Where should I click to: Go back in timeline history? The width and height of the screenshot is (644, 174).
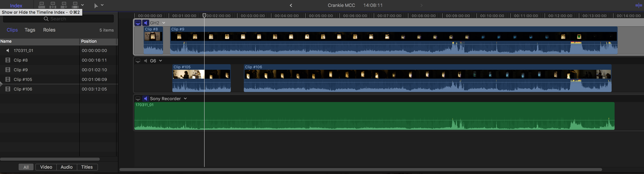point(291,6)
